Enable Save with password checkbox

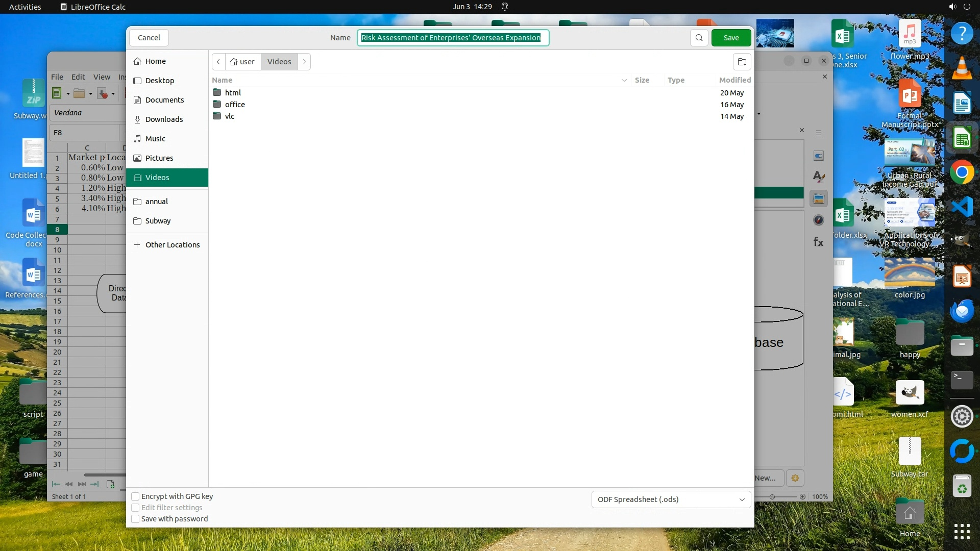point(135,519)
